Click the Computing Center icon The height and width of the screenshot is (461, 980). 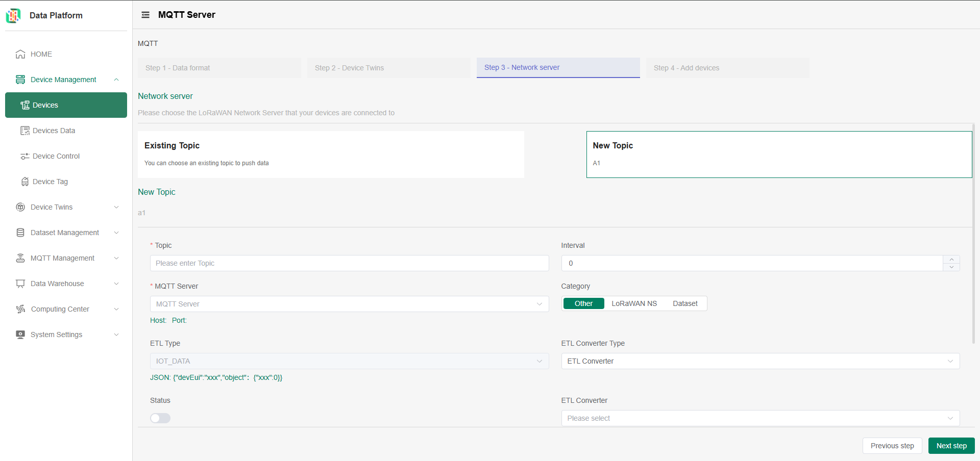click(x=20, y=309)
